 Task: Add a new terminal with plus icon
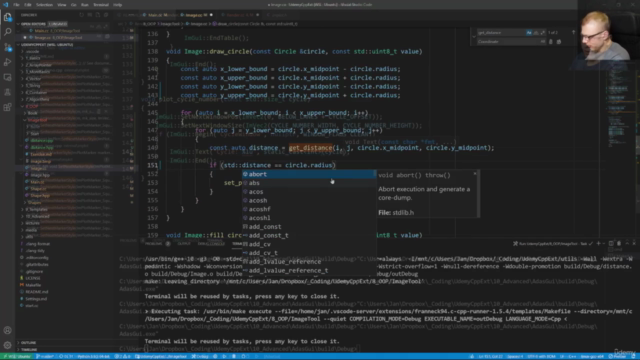point(598,243)
